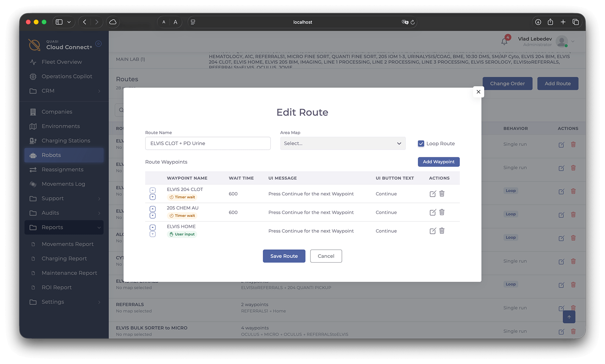Image resolution: width=605 pixels, height=364 pixels.
Task: Add a new waypoint
Action: tap(439, 162)
